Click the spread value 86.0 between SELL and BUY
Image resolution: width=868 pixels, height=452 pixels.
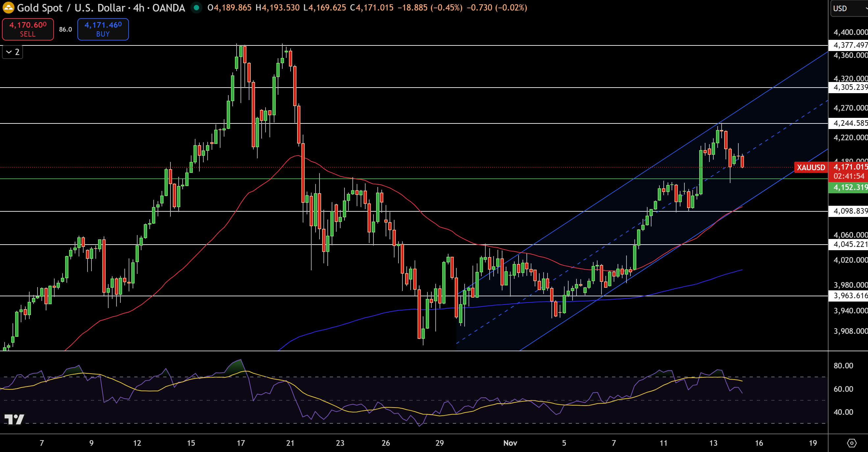(65, 29)
